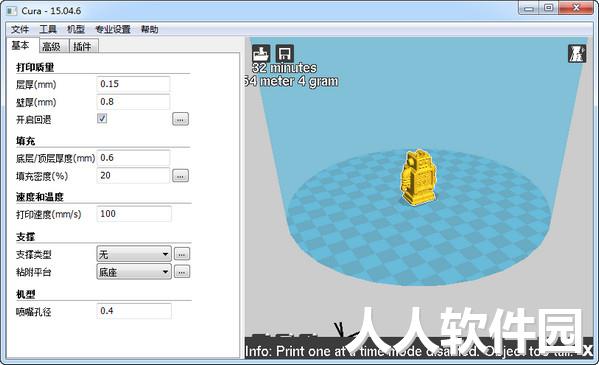Open the 机型 menu
Image resolution: width=599 pixels, height=365 pixels.
click(x=75, y=29)
